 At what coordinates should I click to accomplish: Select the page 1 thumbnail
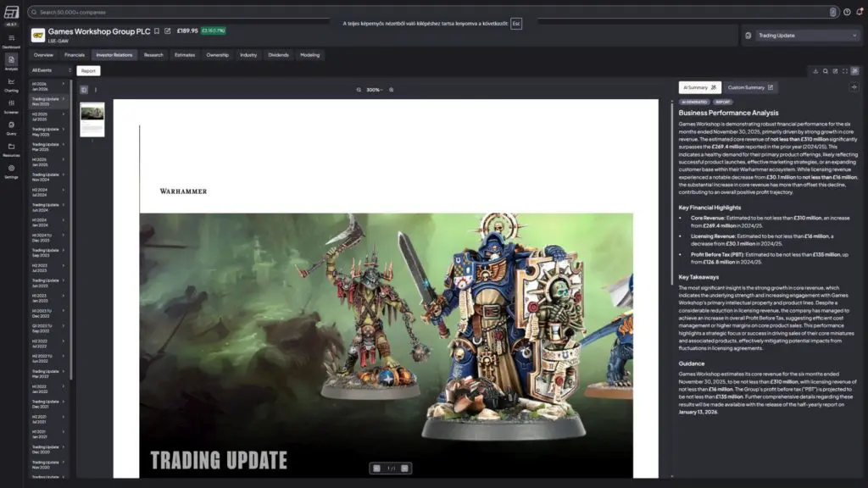click(x=92, y=119)
